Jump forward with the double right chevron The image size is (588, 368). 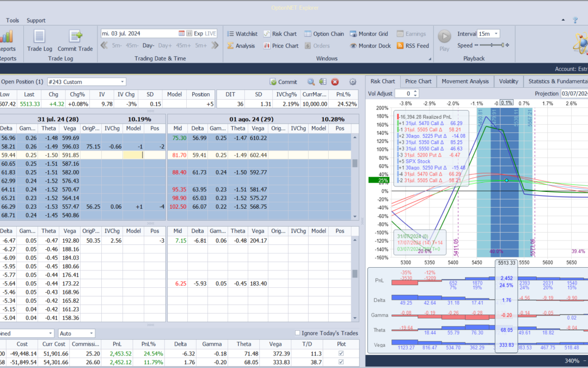point(215,45)
